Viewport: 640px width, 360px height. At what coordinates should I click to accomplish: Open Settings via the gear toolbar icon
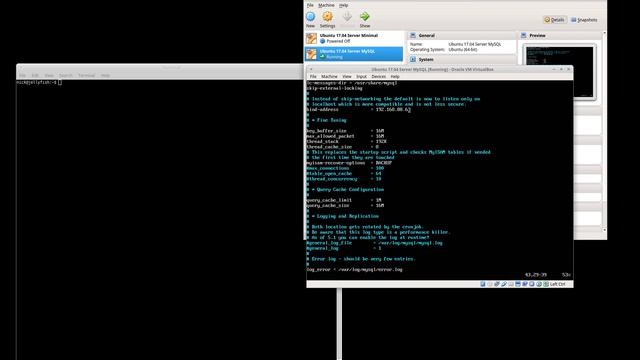click(327, 17)
